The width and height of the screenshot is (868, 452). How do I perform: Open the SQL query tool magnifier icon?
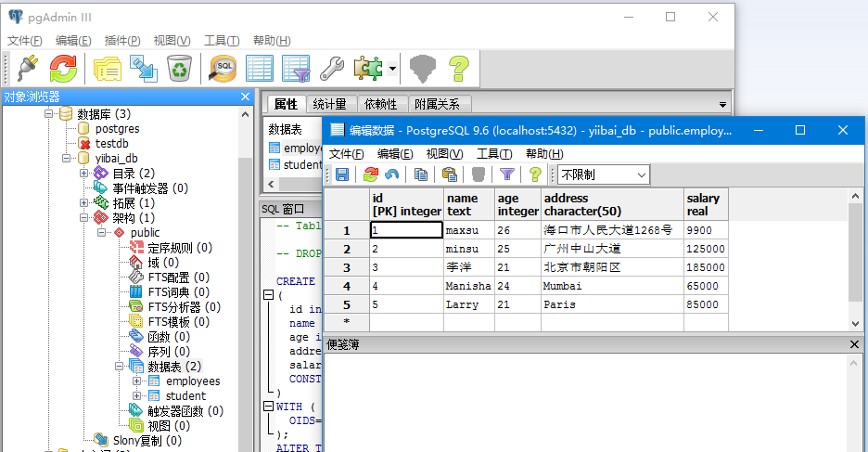tap(223, 69)
